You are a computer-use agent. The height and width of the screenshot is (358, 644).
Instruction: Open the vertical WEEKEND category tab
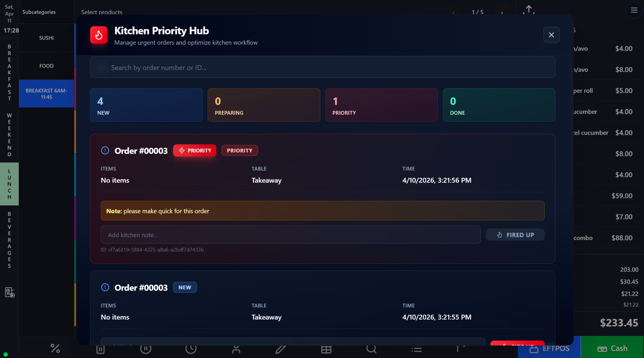[9, 135]
